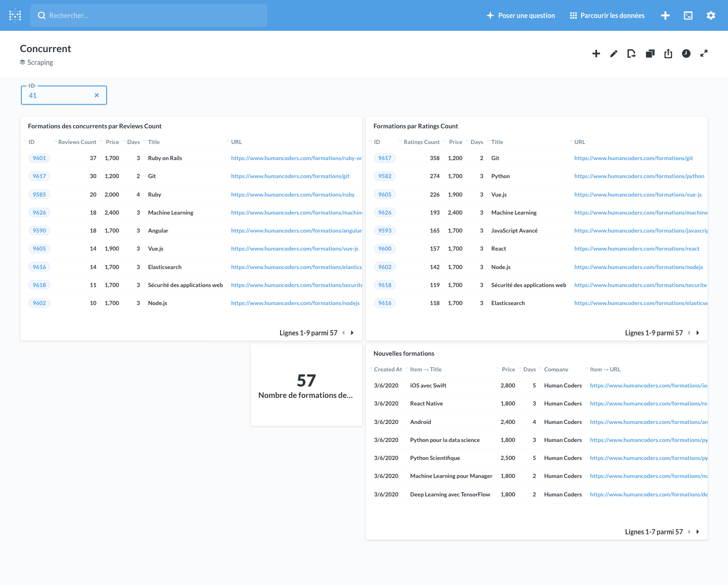Sort by Ratings Count column header
Screen dimensions: 728x585
[421, 142]
